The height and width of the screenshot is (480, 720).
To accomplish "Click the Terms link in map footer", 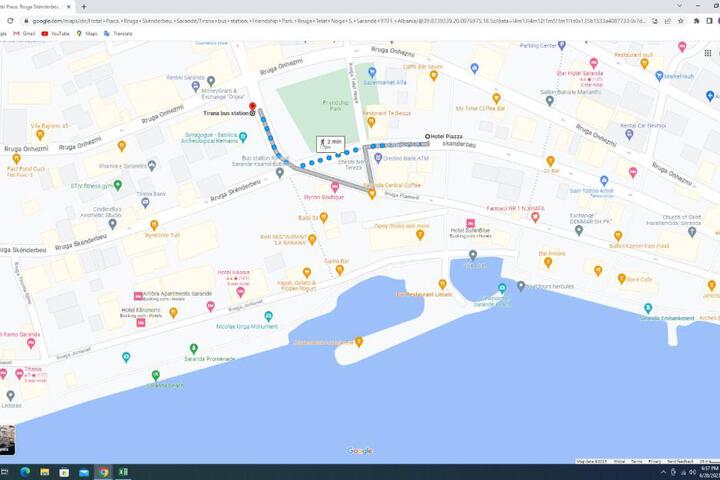I will (x=636, y=461).
